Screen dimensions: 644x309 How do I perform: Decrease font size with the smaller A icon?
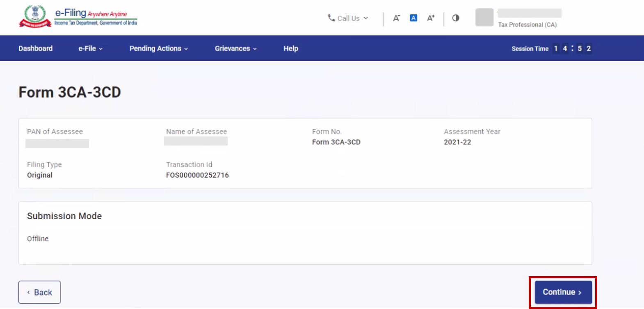[396, 18]
